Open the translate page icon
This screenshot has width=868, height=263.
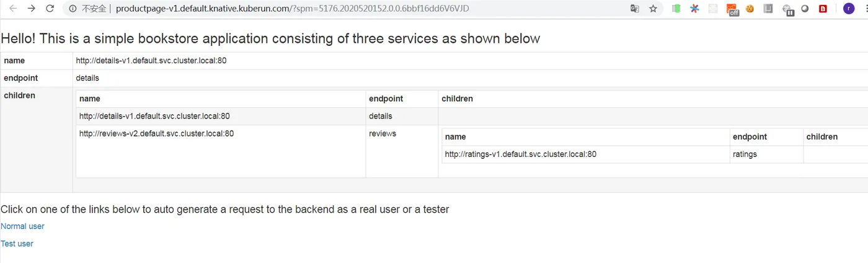pos(634,9)
